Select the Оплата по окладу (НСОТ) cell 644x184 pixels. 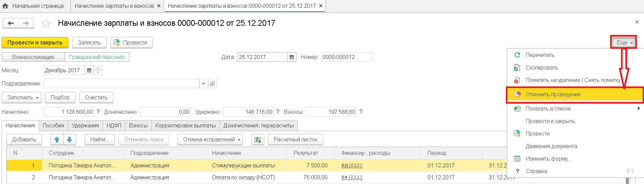click(246, 177)
